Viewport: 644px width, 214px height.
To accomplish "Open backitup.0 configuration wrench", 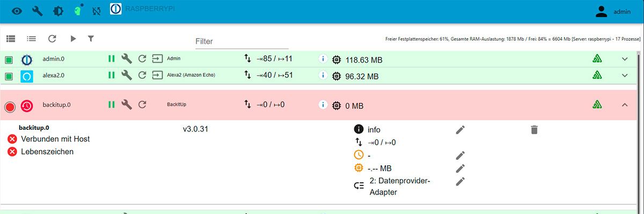I will 127,105.
